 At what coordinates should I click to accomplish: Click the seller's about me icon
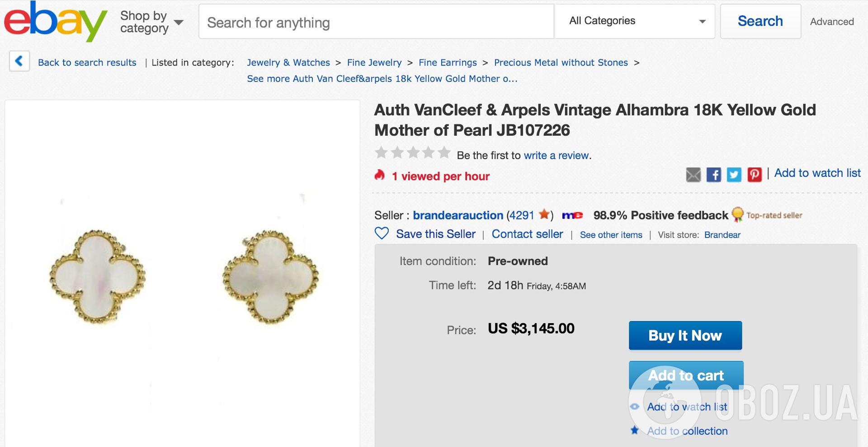pos(572,215)
